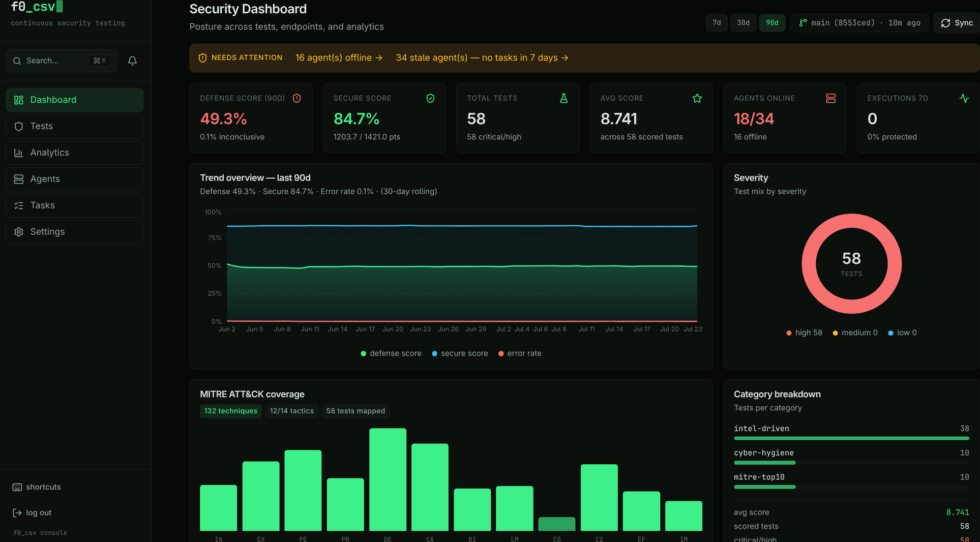Click the main (8553ced) branch button

(x=859, y=23)
